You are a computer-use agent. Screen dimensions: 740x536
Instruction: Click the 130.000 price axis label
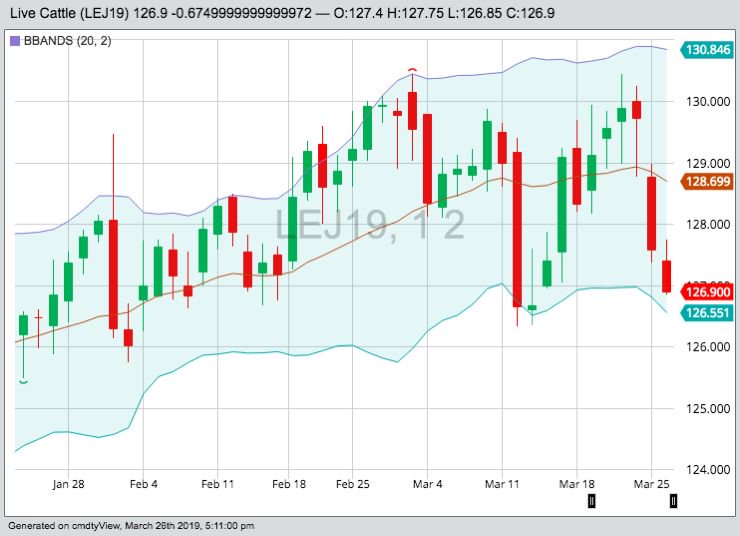(x=707, y=102)
